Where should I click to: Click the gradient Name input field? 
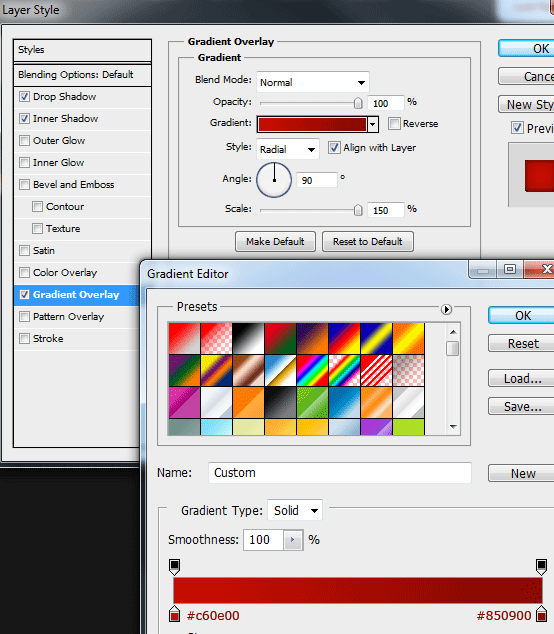[x=340, y=473]
